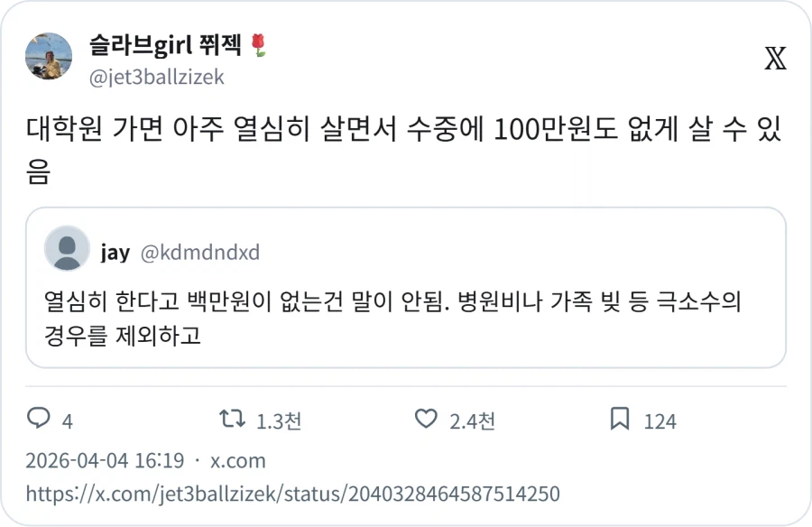Toggle the repost state of the tweet
The height and width of the screenshot is (527, 812).
pos(233,420)
